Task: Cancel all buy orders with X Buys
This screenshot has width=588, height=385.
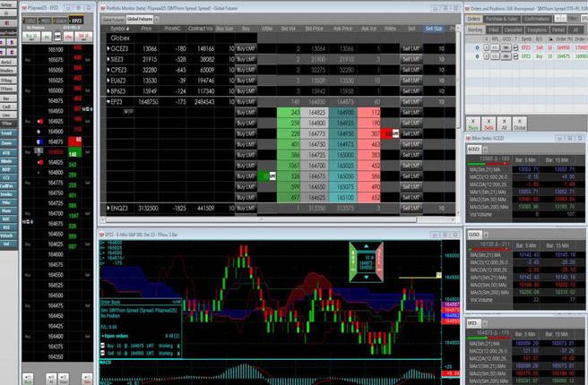Action: [x=474, y=123]
